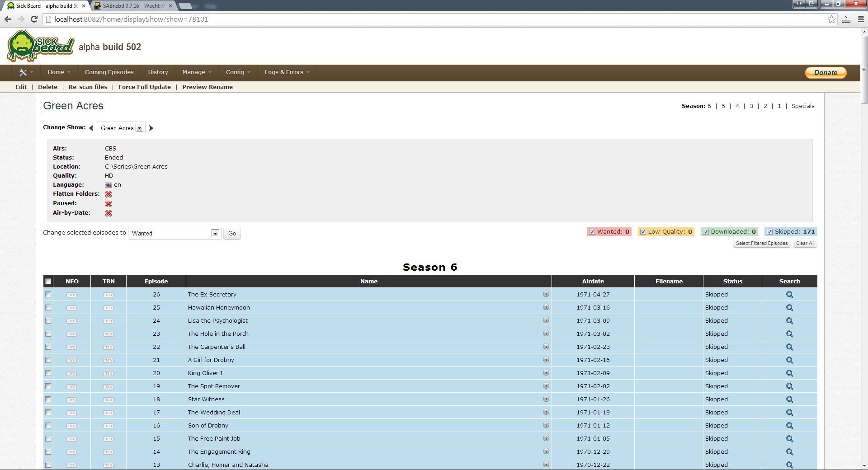Viewport: 868px width, 470px height.
Task: Search for episode The Carpenter's Ball
Action: [789, 347]
